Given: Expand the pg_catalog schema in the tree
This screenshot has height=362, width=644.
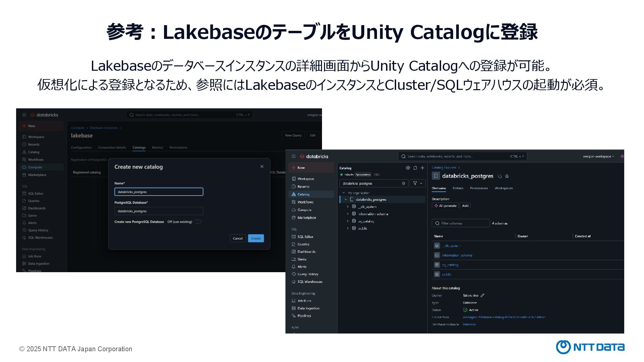Looking at the screenshot, I should [348, 221].
